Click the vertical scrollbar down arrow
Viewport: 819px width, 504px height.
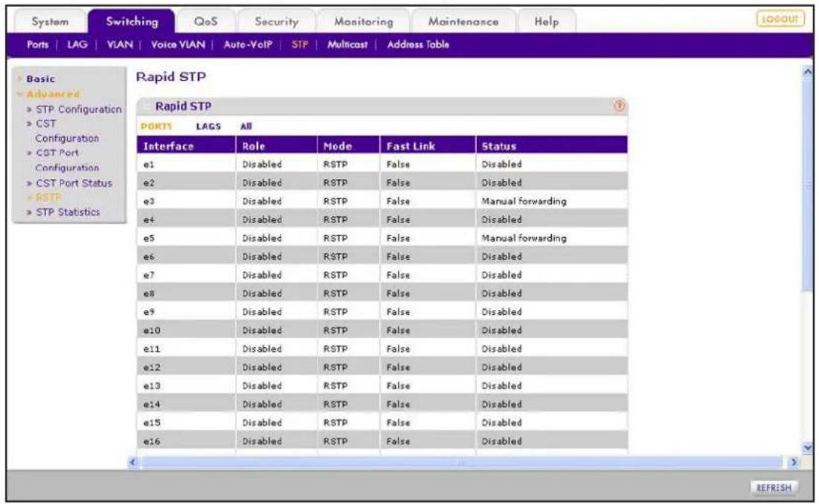pos(808,447)
